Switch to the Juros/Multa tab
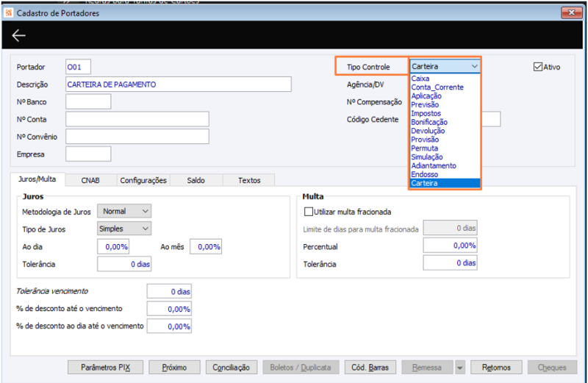 coord(37,179)
